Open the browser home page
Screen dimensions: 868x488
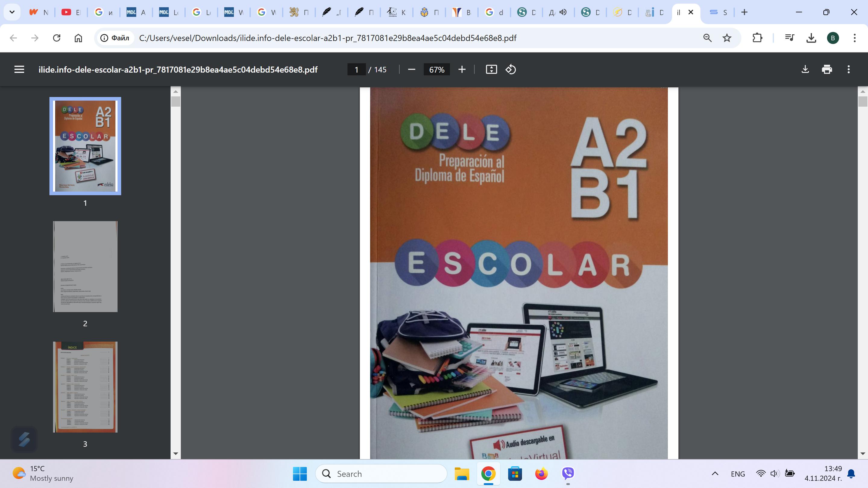[78, 38]
